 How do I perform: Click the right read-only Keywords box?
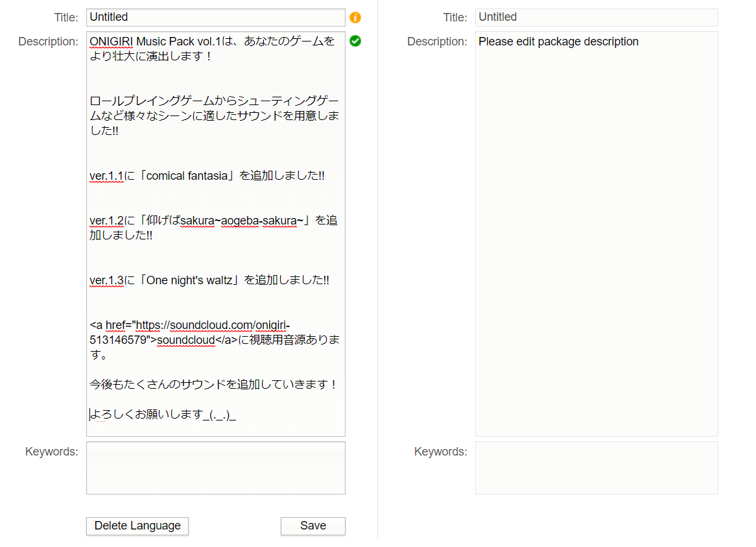596,467
